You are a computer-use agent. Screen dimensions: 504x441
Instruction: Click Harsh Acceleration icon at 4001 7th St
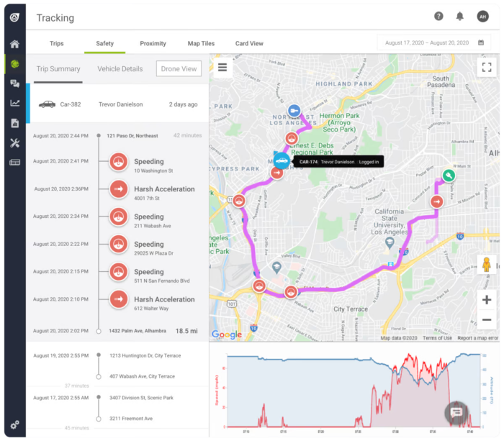(x=119, y=189)
